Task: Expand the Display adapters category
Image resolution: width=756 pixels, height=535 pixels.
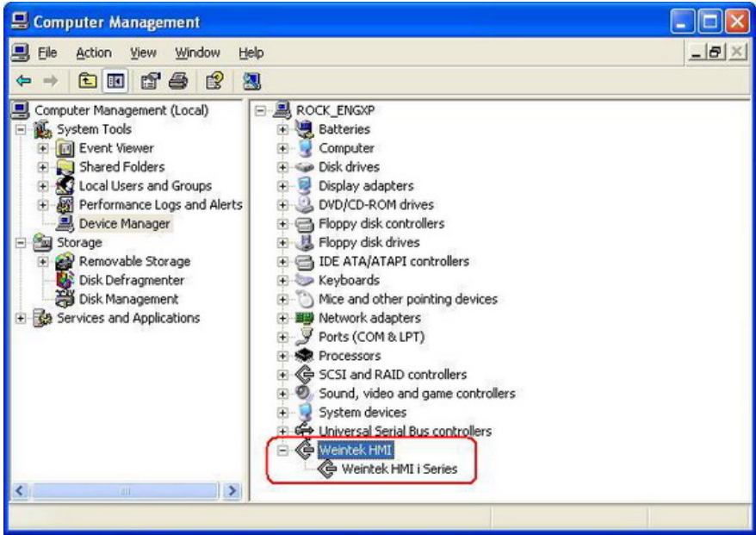Action: point(283,186)
